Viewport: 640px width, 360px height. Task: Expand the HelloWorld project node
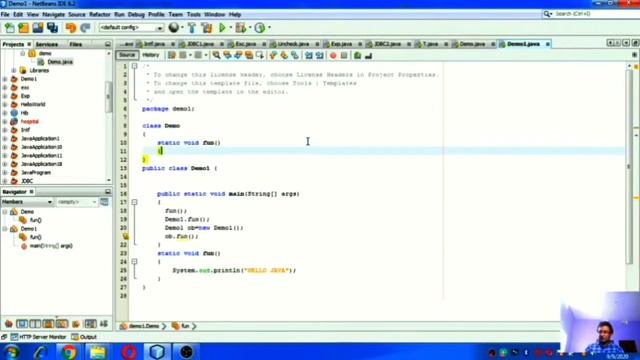point(5,104)
